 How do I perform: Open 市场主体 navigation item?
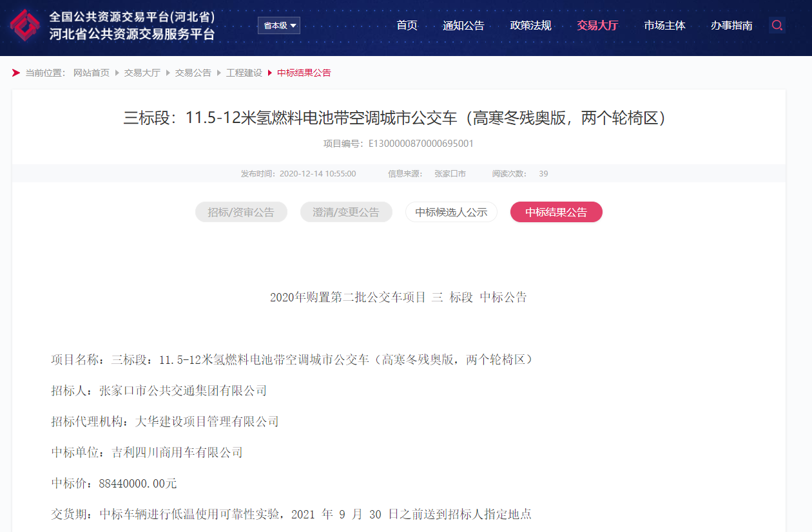pyautogui.click(x=664, y=25)
